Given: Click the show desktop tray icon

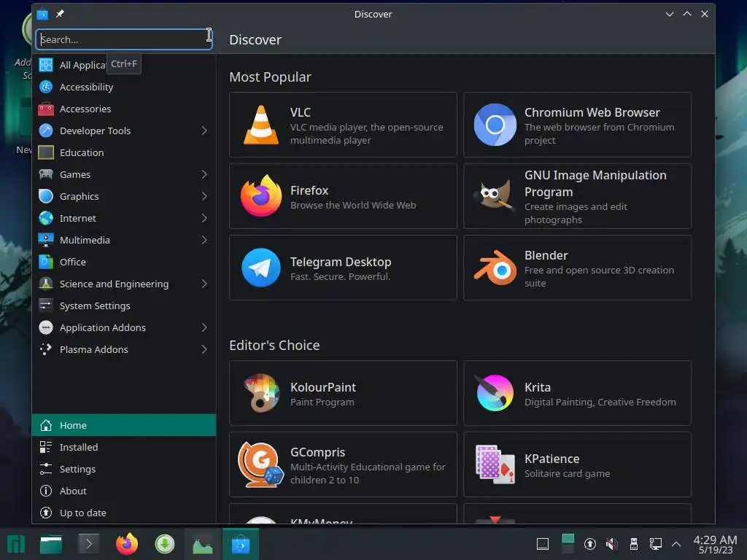Looking at the screenshot, I should point(543,544).
